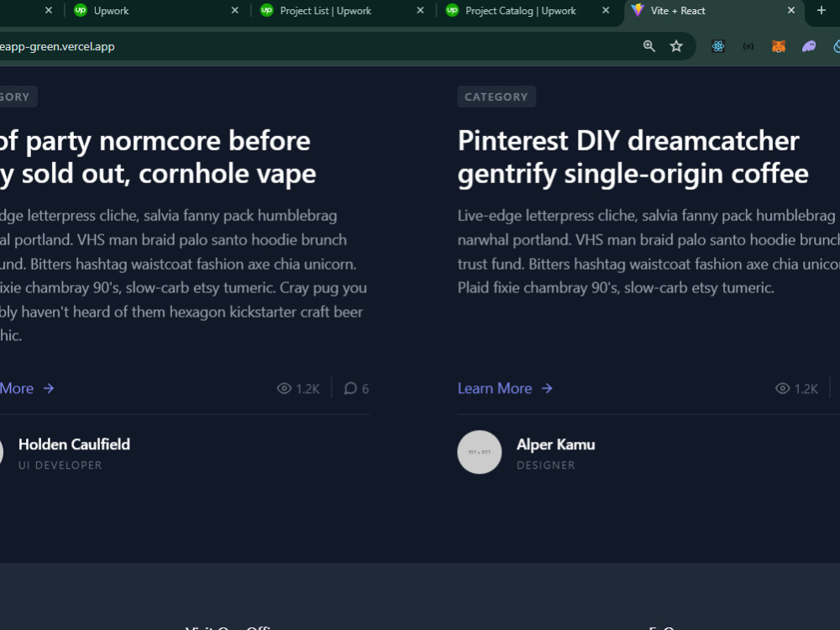Image resolution: width=840 pixels, height=630 pixels.
Task: Open the party normcore article title
Action: coord(158,158)
